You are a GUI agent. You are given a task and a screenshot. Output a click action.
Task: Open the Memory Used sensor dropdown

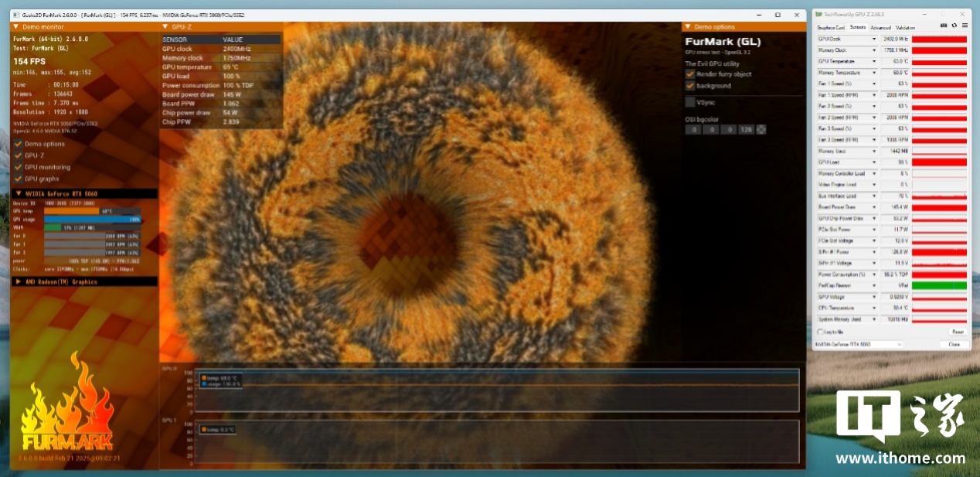pos(874,151)
